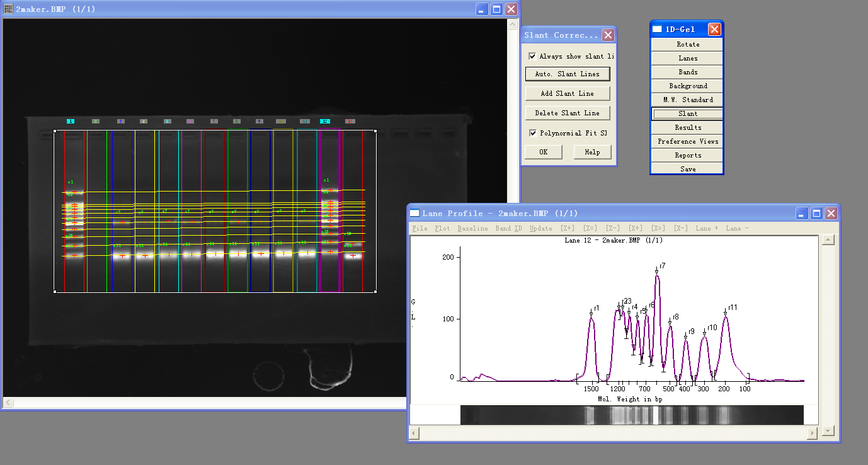Open M.W. Standard in 1D-Gel panel
Viewport: 868px width, 465px height.
click(x=688, y=100)
